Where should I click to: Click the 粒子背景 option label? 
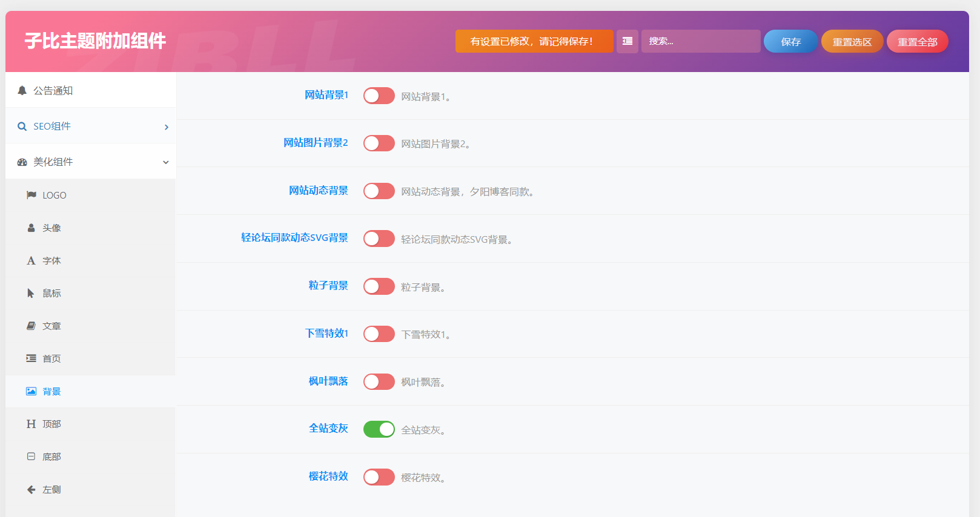[x=328, y=286]
